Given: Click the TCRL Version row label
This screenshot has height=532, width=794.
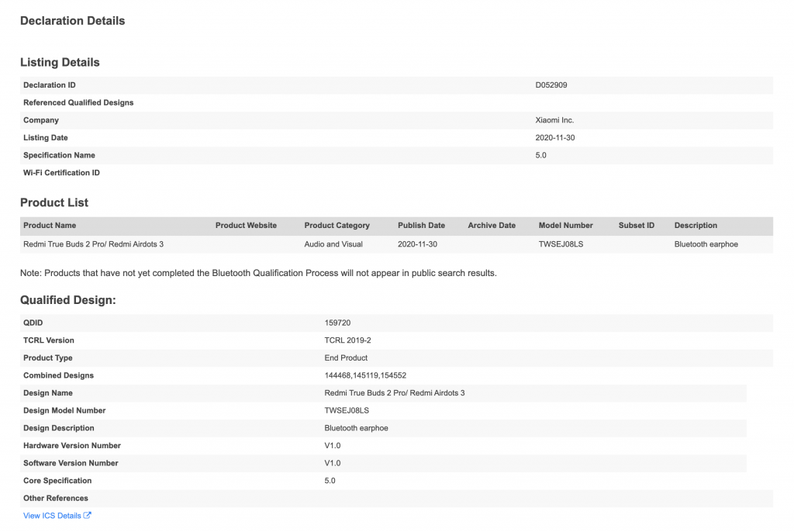Looking at the screenshot, I should pyautogui.click(x=49, y=340).
